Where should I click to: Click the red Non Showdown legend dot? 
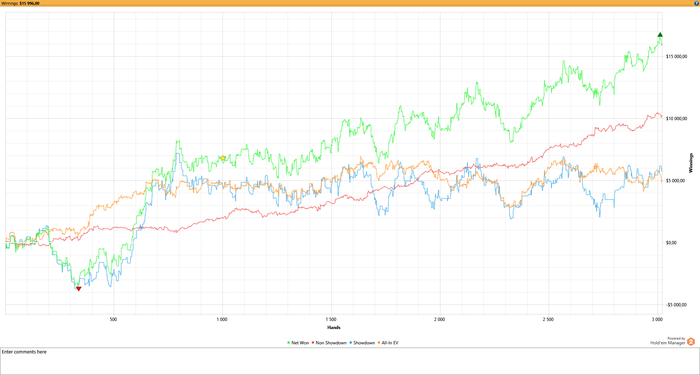click(313, 343)
